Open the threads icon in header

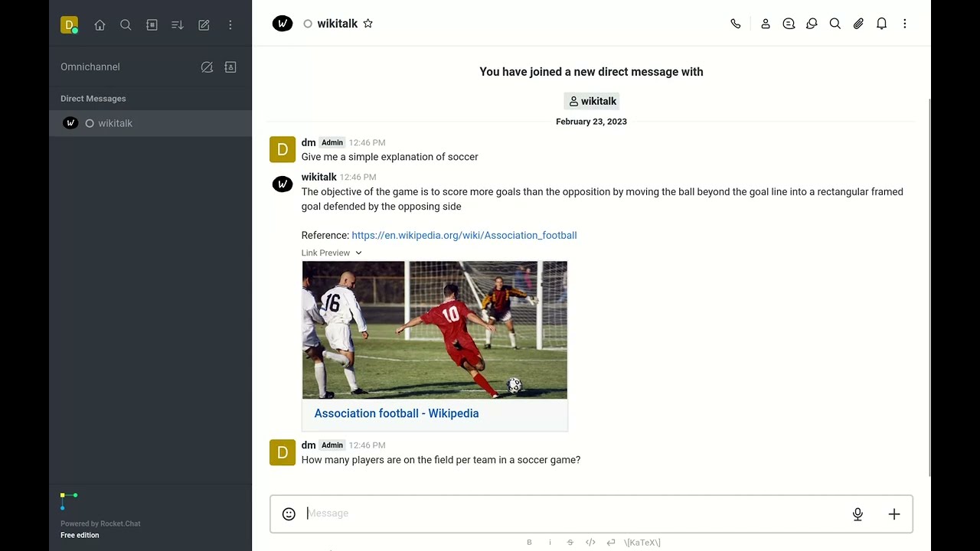pos(789,24)
